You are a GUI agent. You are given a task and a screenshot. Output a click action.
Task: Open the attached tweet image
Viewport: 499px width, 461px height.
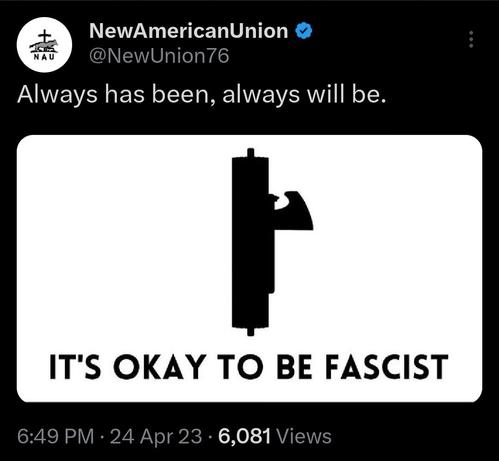point(249,268)
